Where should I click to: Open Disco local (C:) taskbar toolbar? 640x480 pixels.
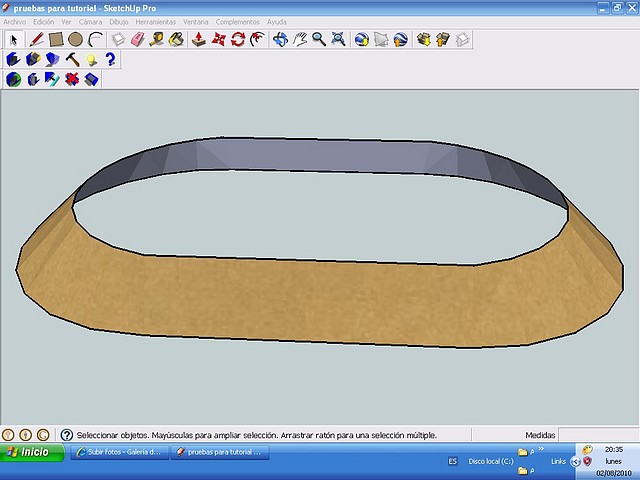pyautogui.click(x=491, y=461)
